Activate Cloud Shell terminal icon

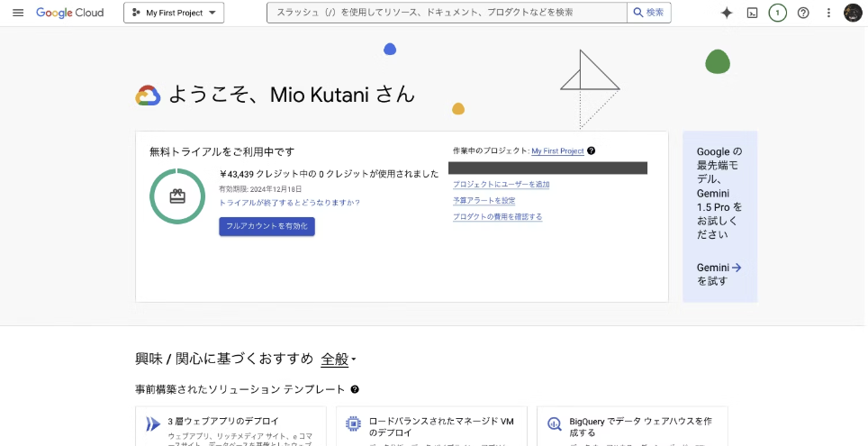(753, 13)
